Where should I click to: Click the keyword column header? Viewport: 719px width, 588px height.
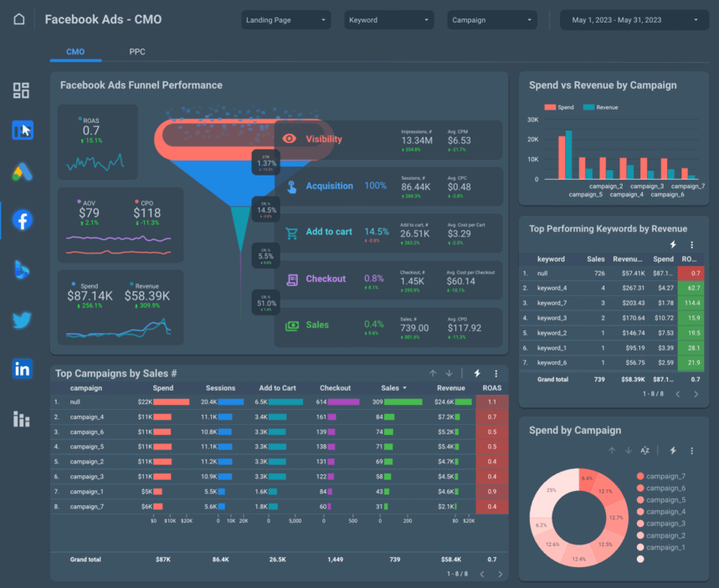(551, 259)
